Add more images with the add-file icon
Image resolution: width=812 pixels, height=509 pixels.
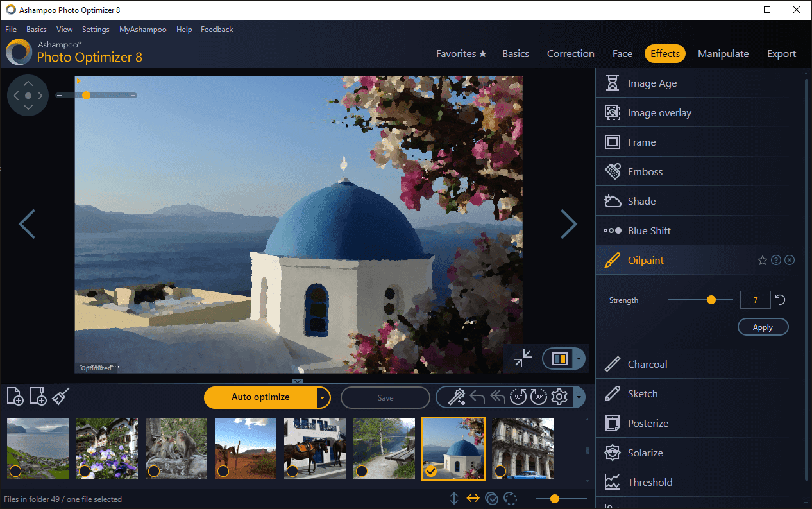point(15,396)
